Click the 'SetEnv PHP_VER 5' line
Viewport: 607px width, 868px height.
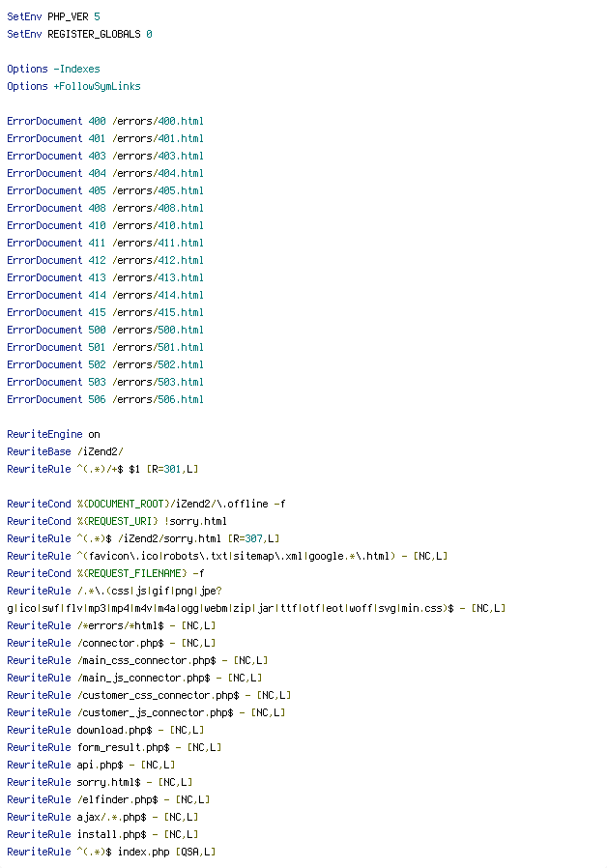pyautogui.click(x=54, y=16)
